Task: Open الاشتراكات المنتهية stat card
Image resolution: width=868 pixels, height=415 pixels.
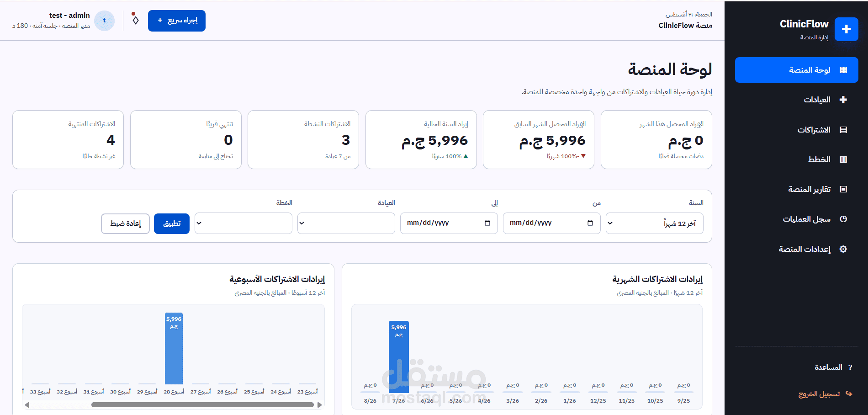Action: (x=68, y=140)
